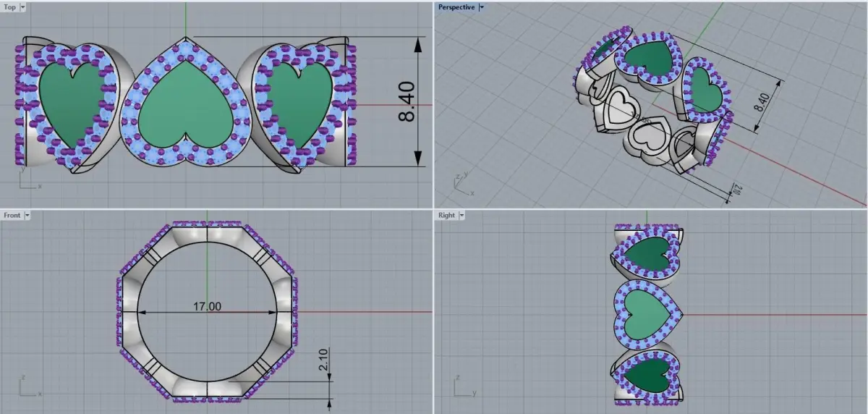This screenshot has width=868, height=414.
Task: Select the Perspective viewport title
Action: pos(456,7)
